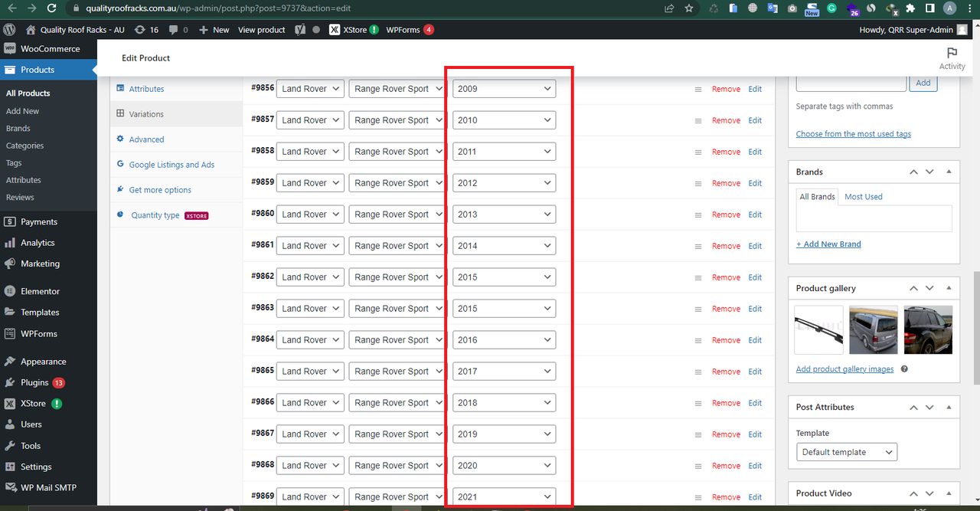Switch to Most Used brands tab

(863, 197)
